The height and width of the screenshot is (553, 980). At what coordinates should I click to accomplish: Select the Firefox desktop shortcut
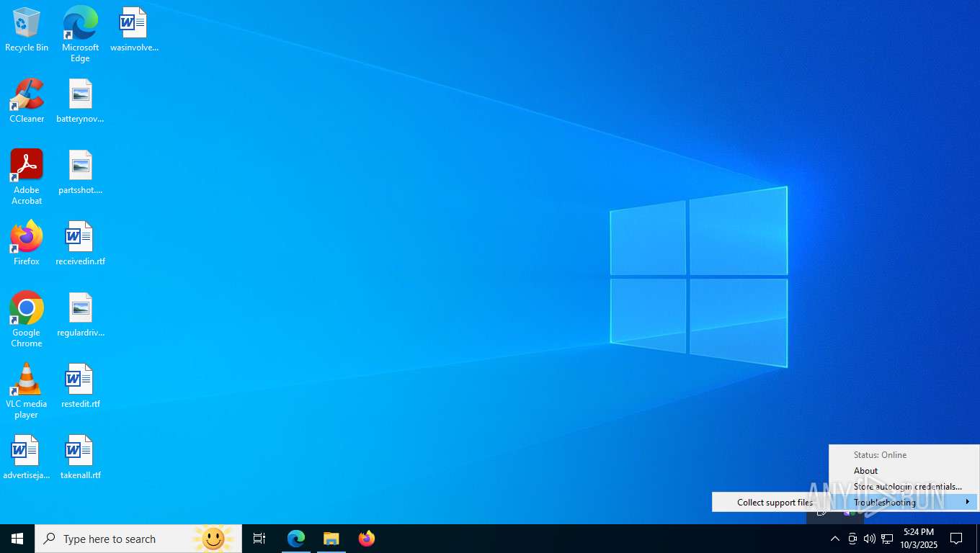click(27, 243)
